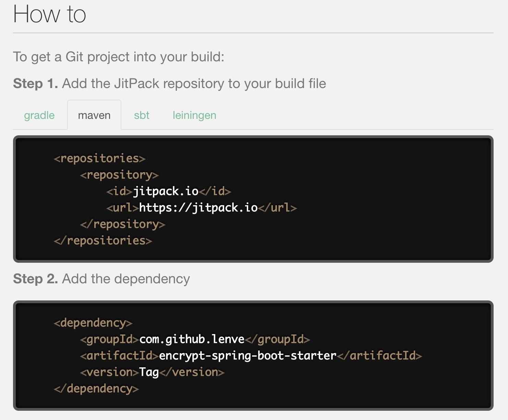Image resolution: width=508 pixels, height=420 pixels.
Task: Switch to the gradle tab
Action: click(39, 115)
